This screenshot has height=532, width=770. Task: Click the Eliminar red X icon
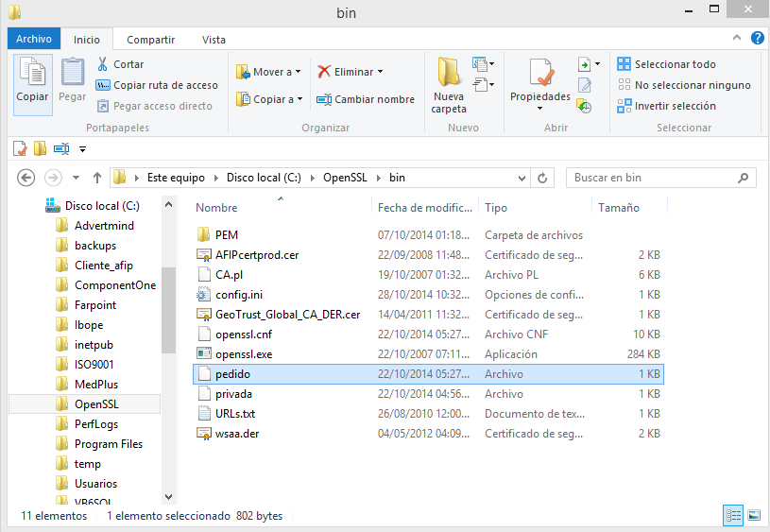click(324, 72)
